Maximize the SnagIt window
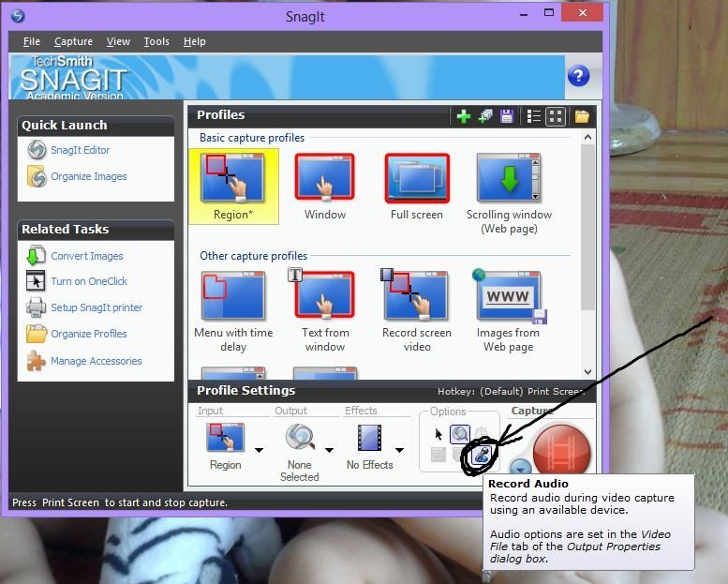 tap(549, 13)
